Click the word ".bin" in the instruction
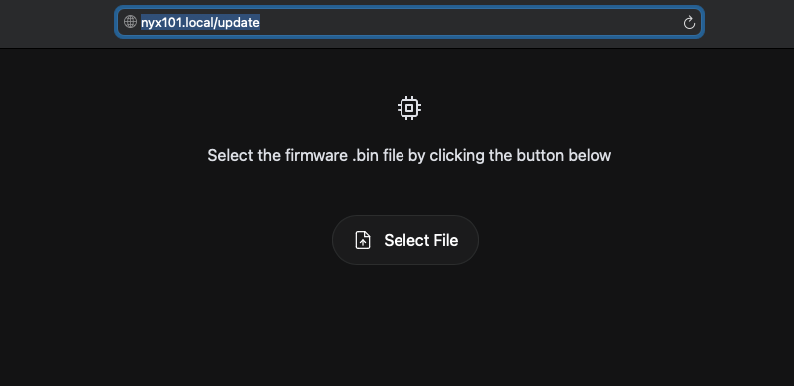Image resolution: width=794 pixels, height=386 pixels. tap(366, 156)
